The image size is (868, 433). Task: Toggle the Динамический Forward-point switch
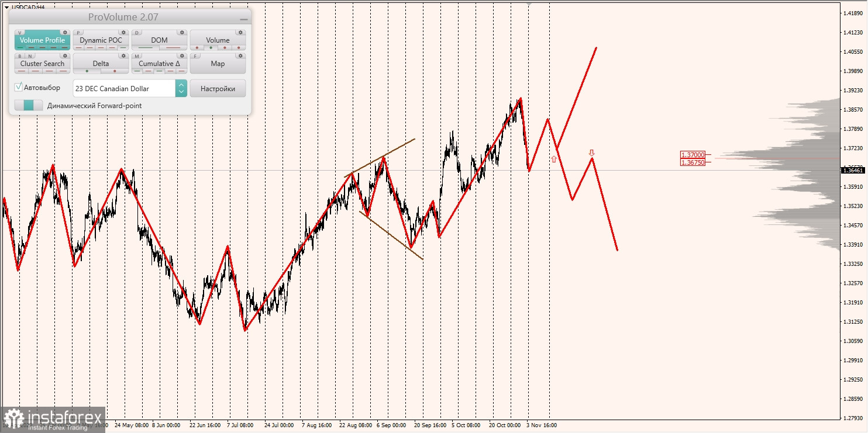coord(29,106)
